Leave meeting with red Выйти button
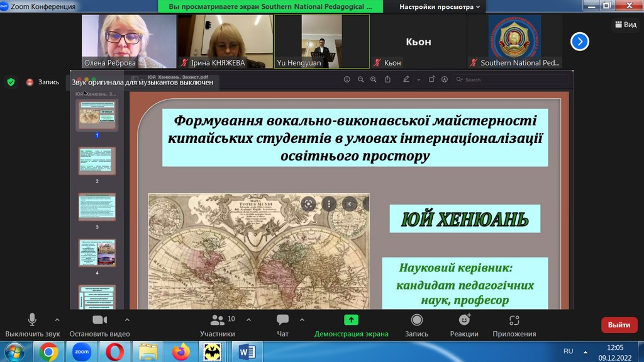 619,325
